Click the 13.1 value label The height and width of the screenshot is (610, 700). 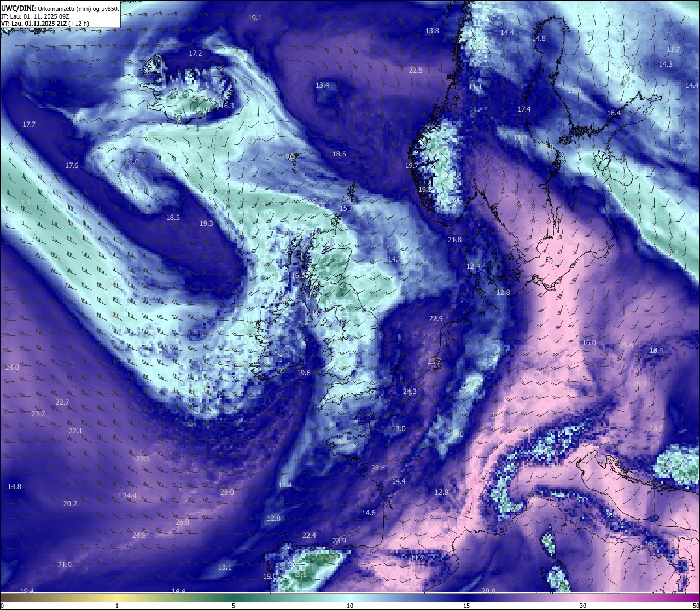click(225, 567)
